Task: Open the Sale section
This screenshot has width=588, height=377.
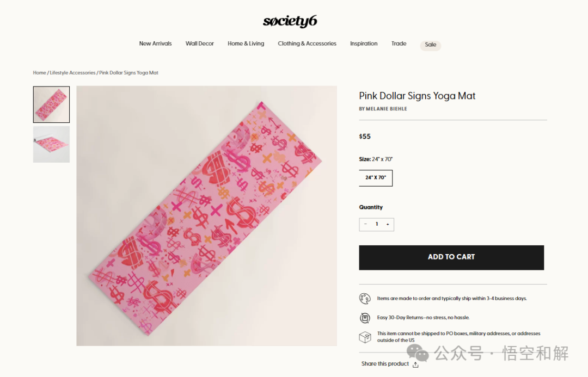Action: point(430,45)
